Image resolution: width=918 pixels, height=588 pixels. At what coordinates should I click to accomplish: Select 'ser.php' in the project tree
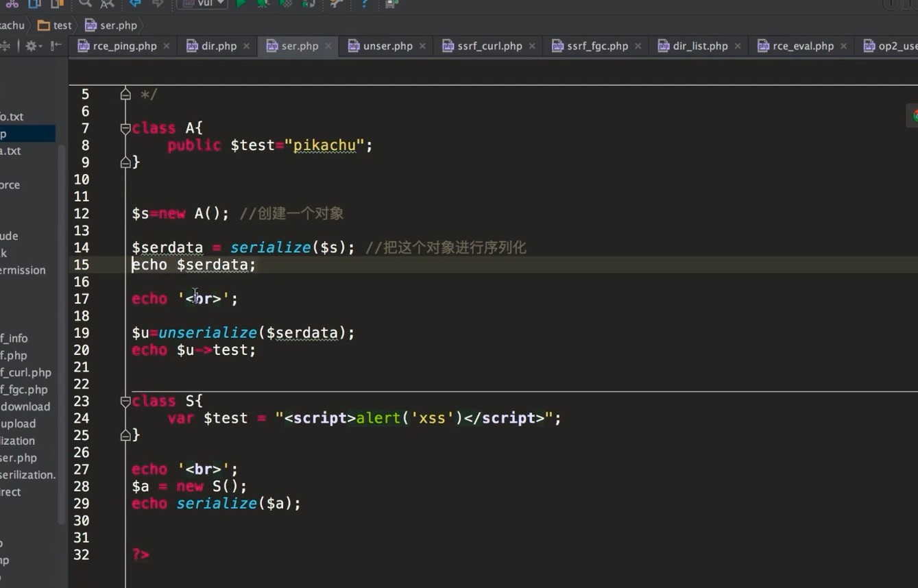19,458
